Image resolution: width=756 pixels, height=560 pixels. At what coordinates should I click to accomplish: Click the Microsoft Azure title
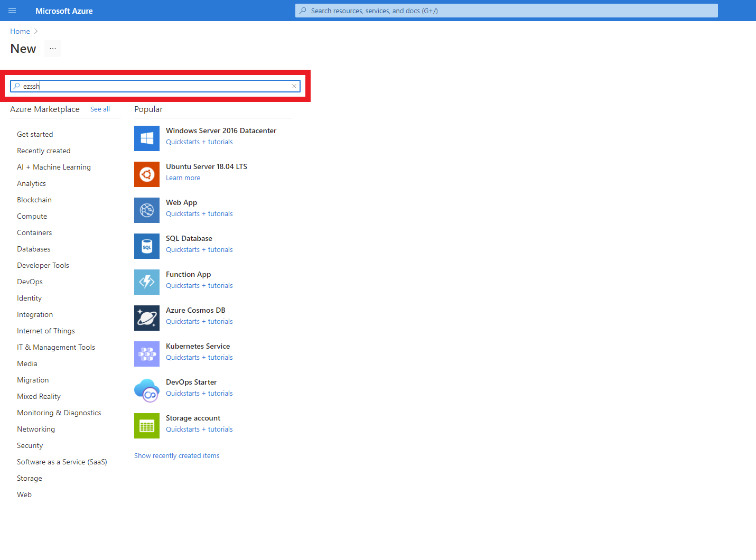click(x=64, y=11)
